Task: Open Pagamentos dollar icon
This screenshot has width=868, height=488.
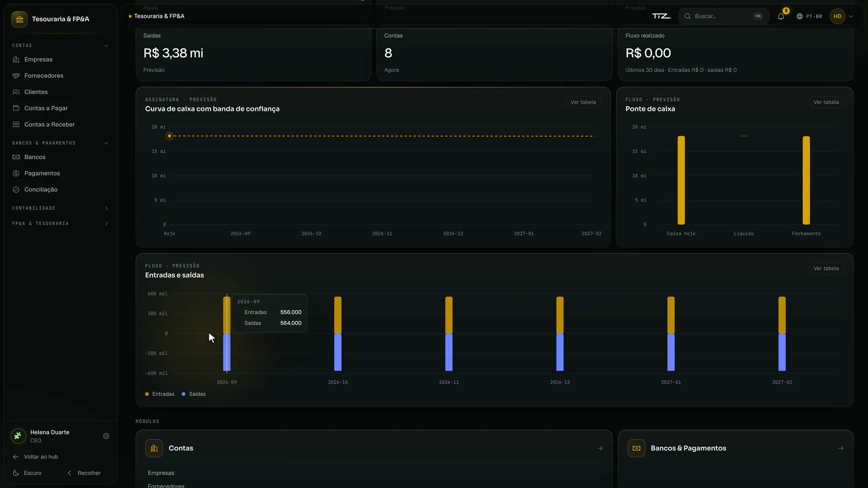Action: 16,174
